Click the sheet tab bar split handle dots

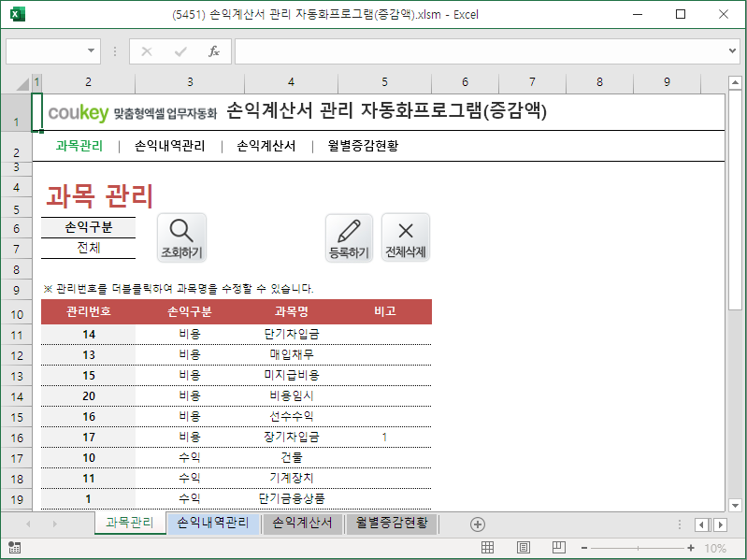tap(680, 524)
